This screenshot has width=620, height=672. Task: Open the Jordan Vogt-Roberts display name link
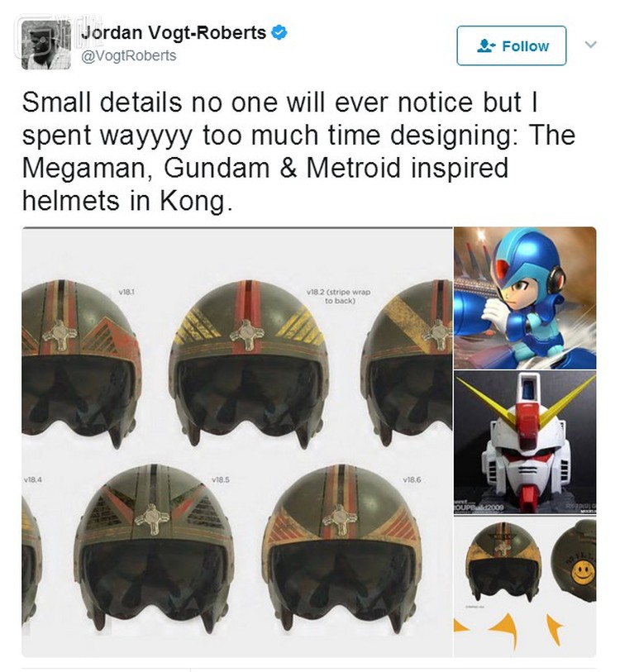pyautogui.click(x=174, y=32)
